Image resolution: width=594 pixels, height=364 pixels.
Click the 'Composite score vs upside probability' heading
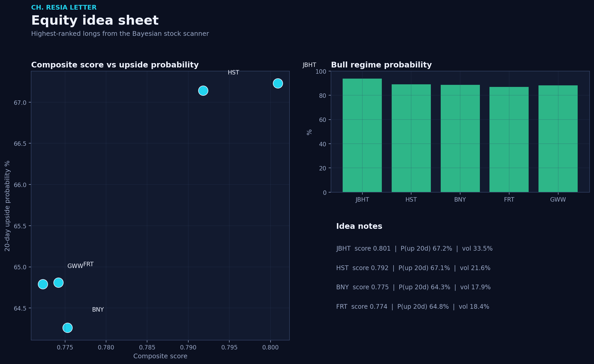click(x=115, y=65)
